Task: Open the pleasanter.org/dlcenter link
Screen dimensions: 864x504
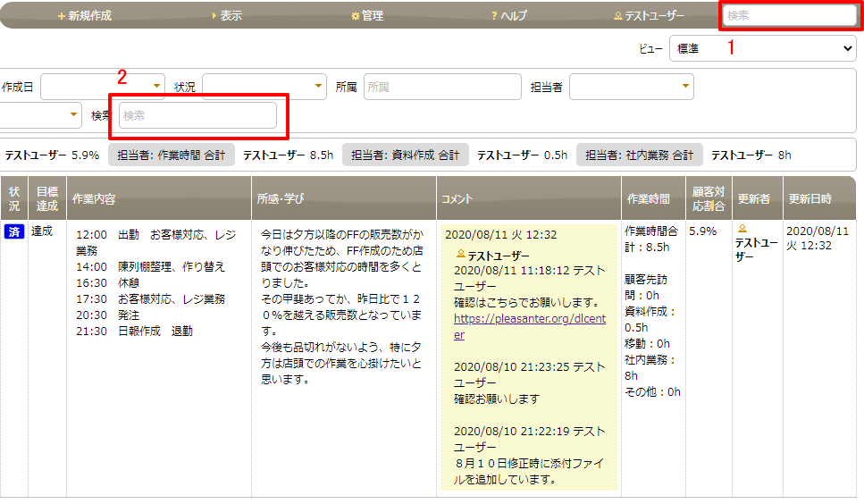Action: click(530, 327)
